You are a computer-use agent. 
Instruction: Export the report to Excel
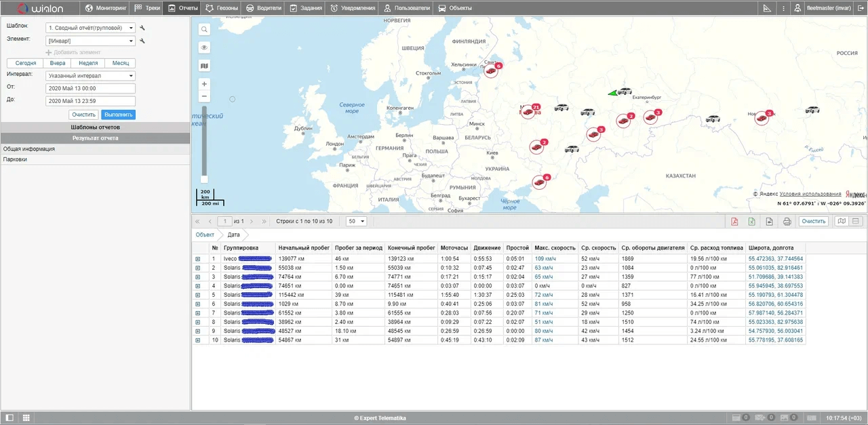click(752, 222)
